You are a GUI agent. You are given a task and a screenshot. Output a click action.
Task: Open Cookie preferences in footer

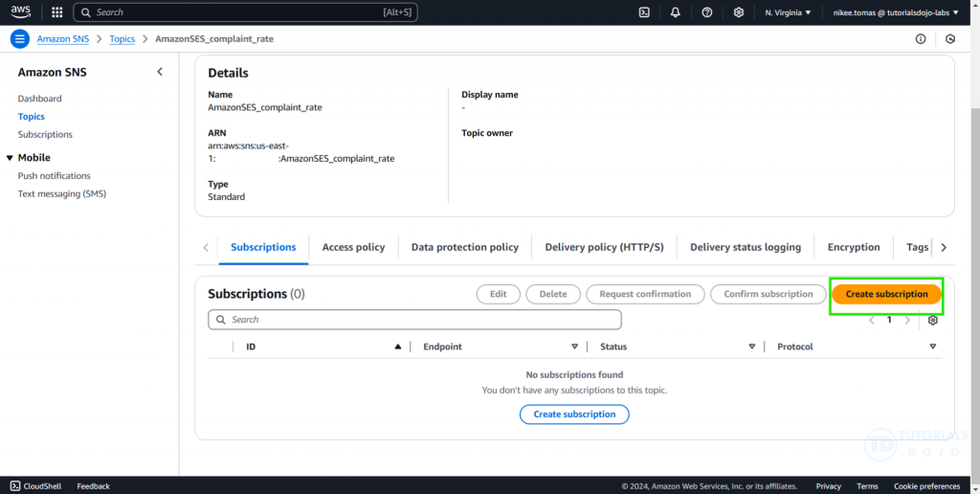point(926,486)
